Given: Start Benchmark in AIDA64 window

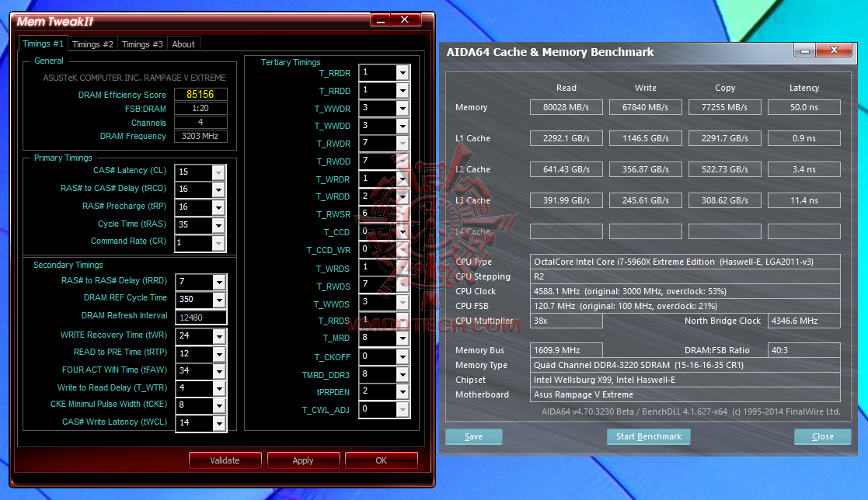Looking at the screenshot, I should tap(648, 436).
